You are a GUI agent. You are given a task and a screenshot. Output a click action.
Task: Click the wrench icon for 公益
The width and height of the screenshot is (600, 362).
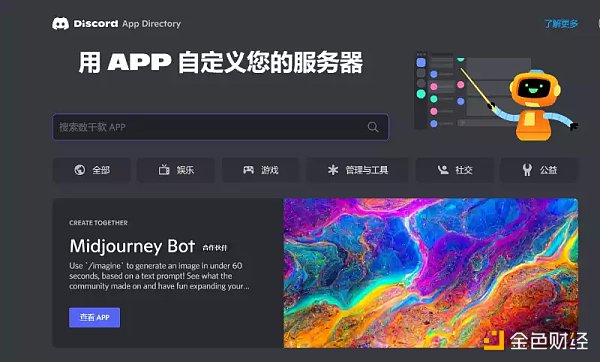click(x=527, y=170)
